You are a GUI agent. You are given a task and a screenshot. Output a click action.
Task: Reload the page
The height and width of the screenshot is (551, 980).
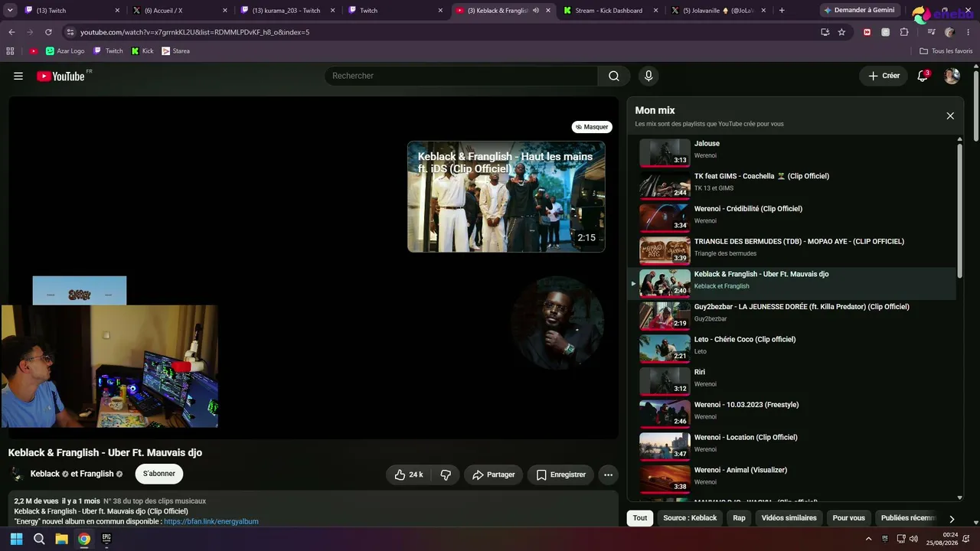pyautogui.click(x=48, y=32)
